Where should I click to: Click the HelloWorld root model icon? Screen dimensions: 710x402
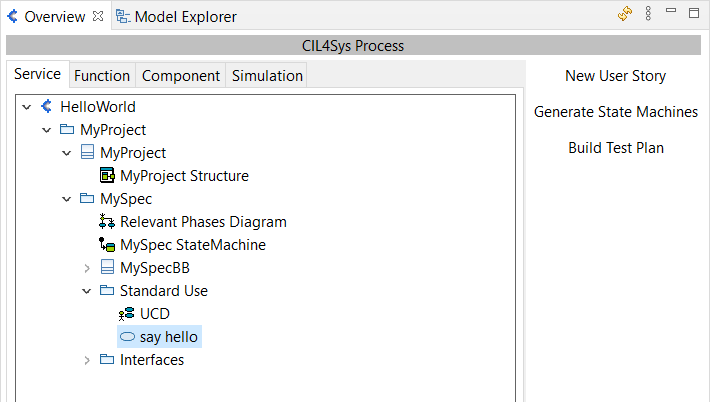(x=47, y=106)
